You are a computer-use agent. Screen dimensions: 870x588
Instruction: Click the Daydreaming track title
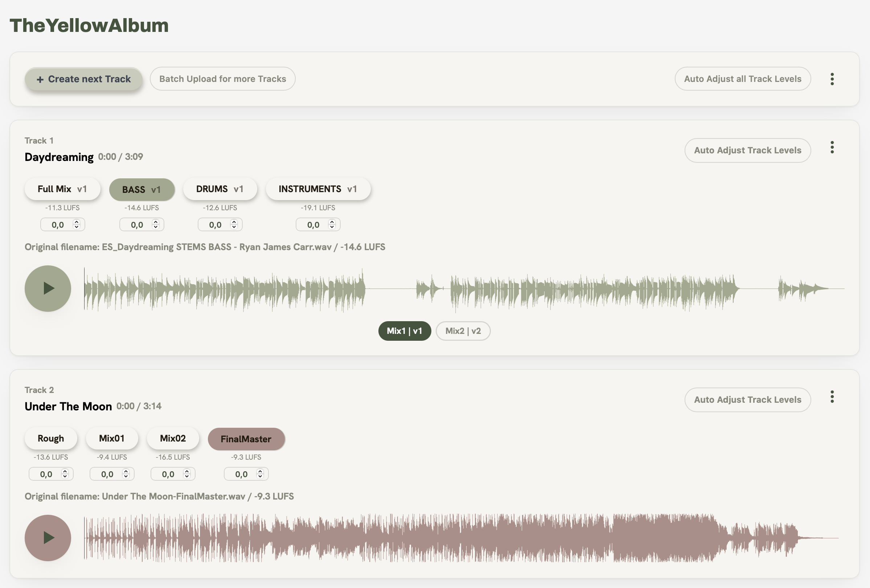point(59,157)
